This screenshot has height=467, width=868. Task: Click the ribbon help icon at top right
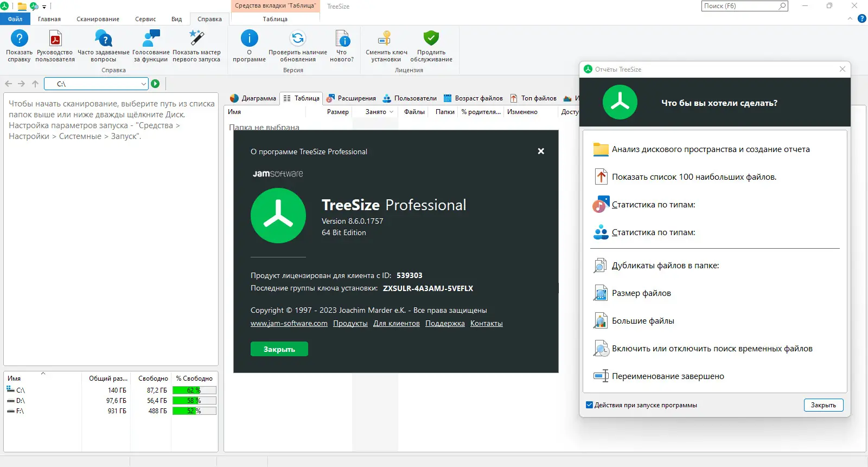pyautogui.click(x=862, y=18)
